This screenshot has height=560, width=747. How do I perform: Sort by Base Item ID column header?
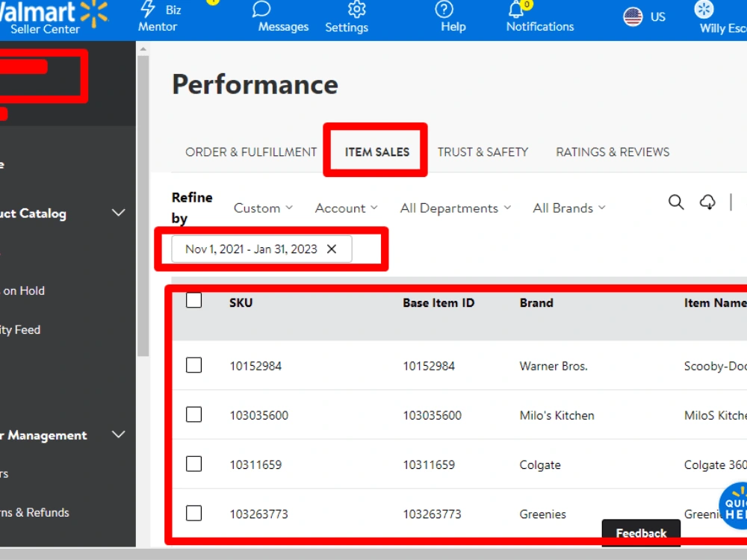coord(438,303)
